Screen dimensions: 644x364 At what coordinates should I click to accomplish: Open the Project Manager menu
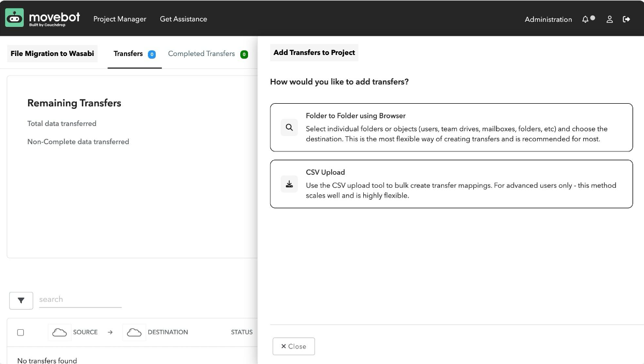120,19
